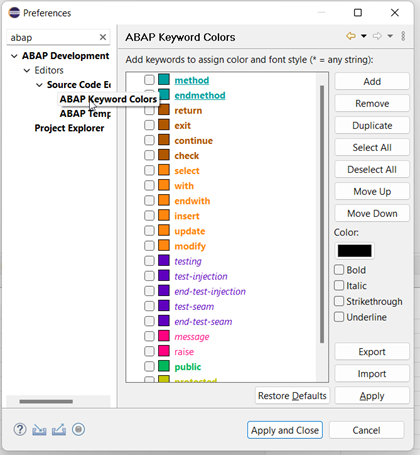Click the teal swatch next to method
The height and width of the screenshot is (455, 420).
[x=164, y=80]
